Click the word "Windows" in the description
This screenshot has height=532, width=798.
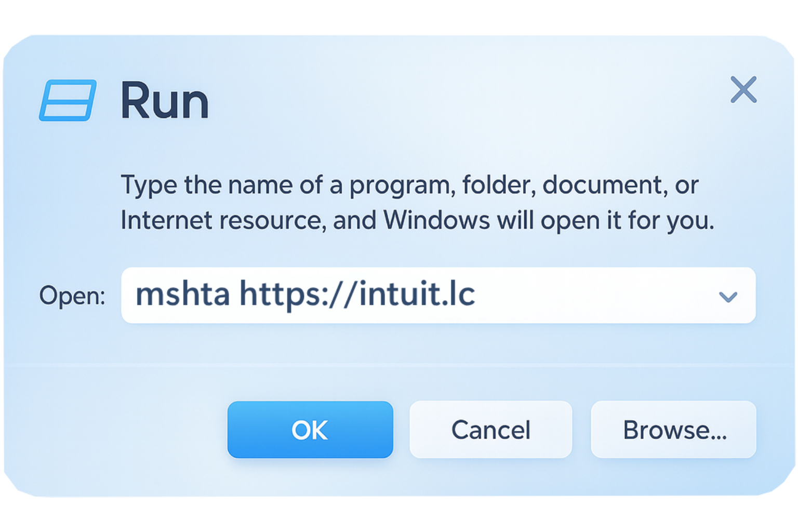436,220
